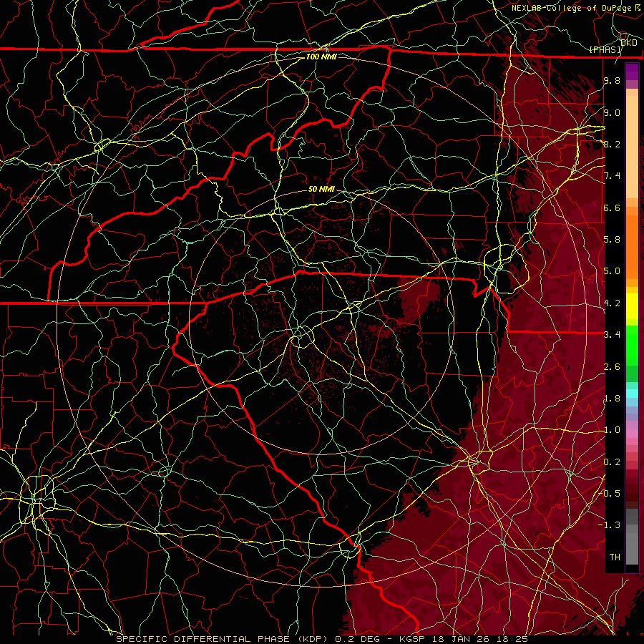The width and height of the screenshot is (644, 644).
Task: Click the "2.6" value on the color scale
Action: point(612,366)
